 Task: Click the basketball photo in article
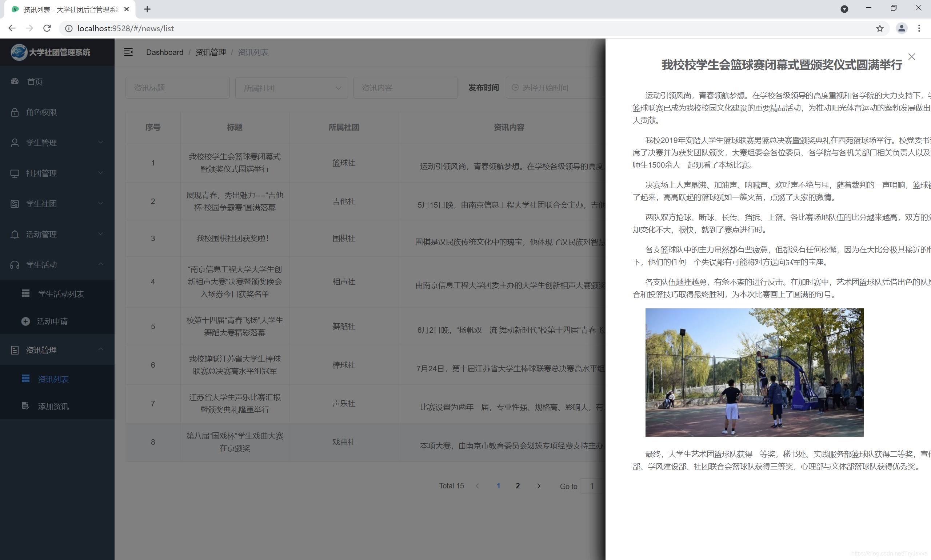[754, 372]
